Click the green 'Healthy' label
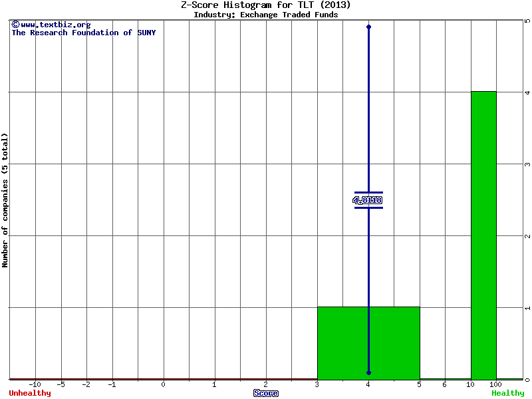Image resolution: width=532 pixels, height=399 pixels. tap(508, 393)
